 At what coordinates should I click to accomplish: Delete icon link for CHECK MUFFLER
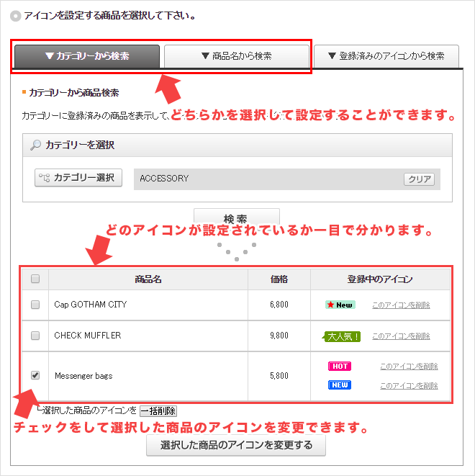coord(401,336)
